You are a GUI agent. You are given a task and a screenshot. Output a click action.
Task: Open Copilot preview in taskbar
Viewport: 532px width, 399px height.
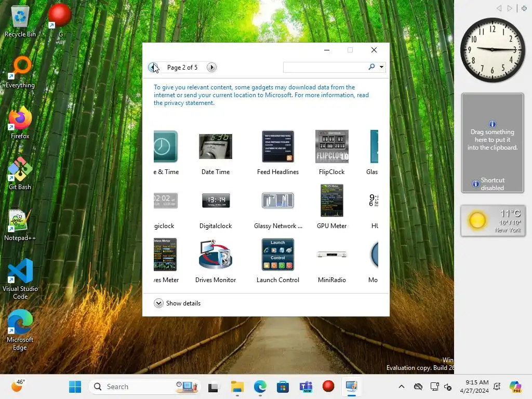(x=515, y=387)
